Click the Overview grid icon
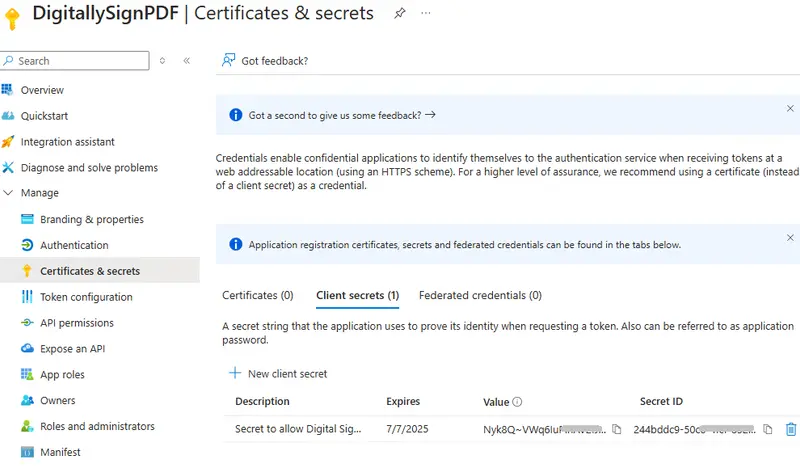This screenshot has height=468, width=800. pos(7,90)
